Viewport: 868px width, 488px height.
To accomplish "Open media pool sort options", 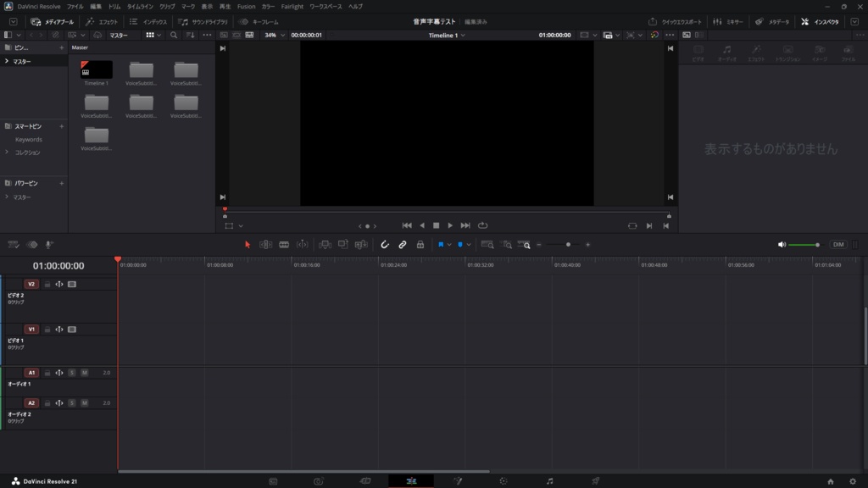I will (x=191, y=35).
